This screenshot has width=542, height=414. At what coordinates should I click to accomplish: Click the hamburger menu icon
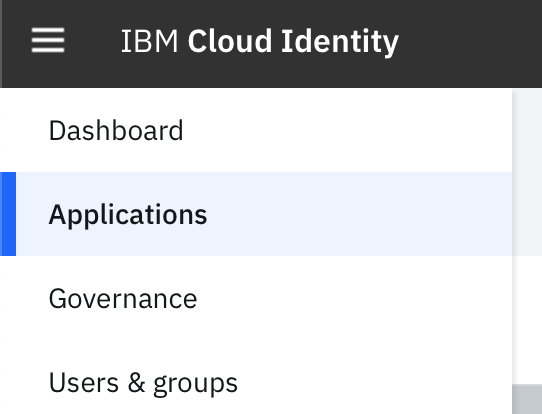(48, 40)
